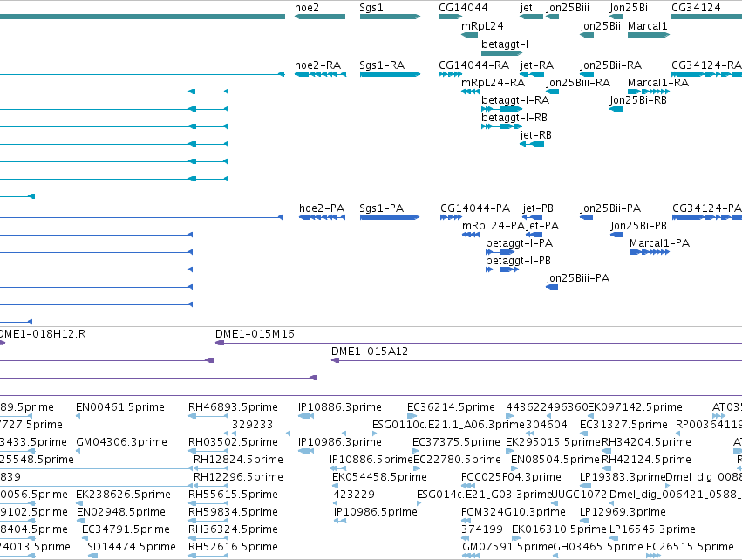The height and width of the screenshot is (560, 742).
Task: Select the Marcal1 gene
Action: pyautogui.click(x=649, y=35)
